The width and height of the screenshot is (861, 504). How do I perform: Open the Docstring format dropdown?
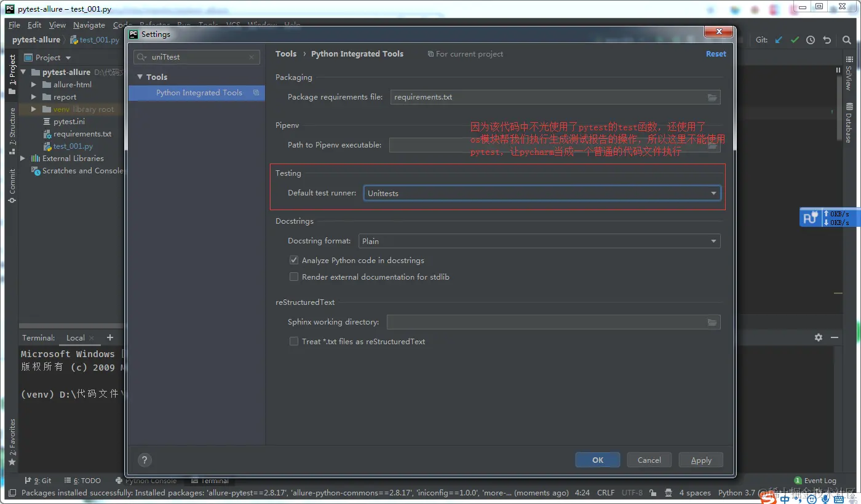click(x=539, y=241)
